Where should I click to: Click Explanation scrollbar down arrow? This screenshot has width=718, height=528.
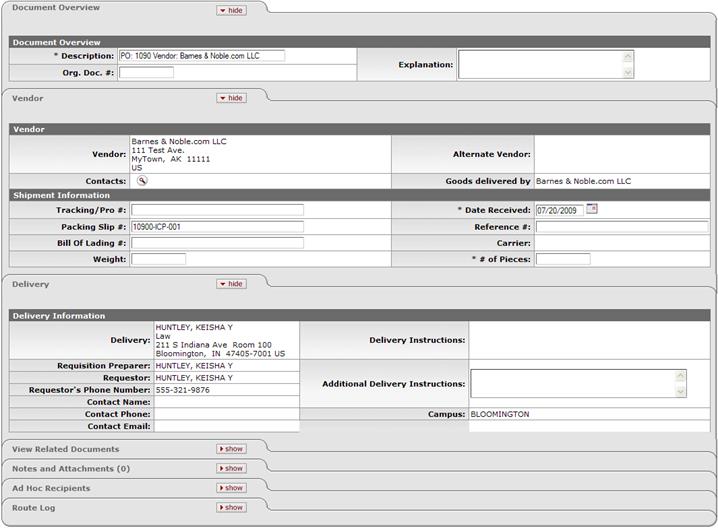[x=628, y=72]
